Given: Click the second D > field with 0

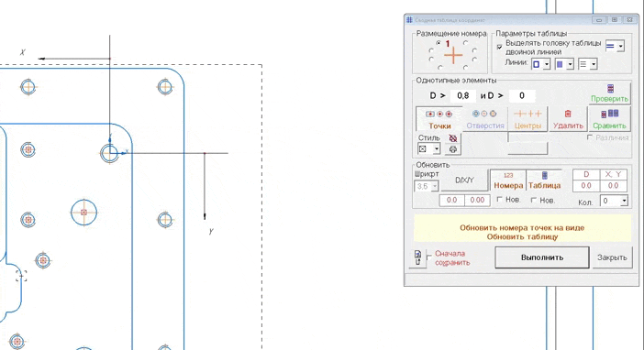Looking at the screenshot, I should point(522,95).
